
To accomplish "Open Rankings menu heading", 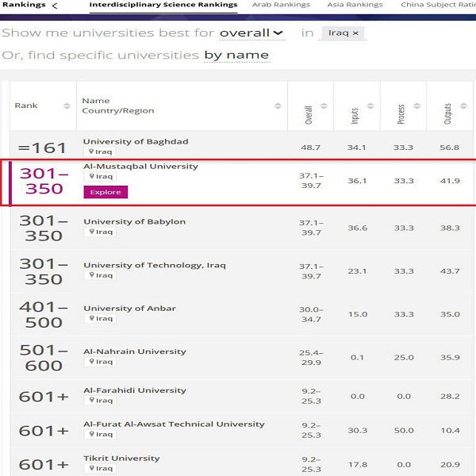I will [x=24, y=5].
